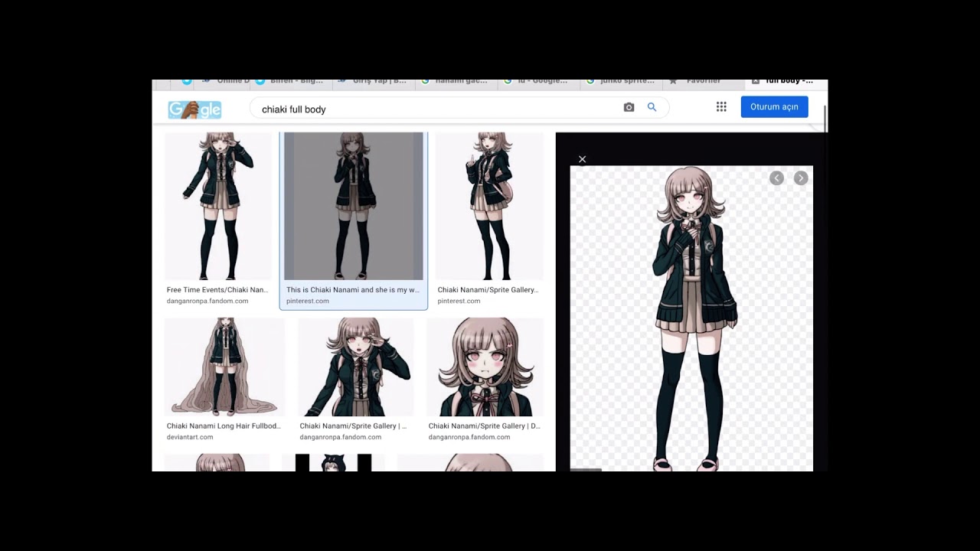980x551 pixels.
Task: Open the pinterest.com source link
Action: coord(308,301)
